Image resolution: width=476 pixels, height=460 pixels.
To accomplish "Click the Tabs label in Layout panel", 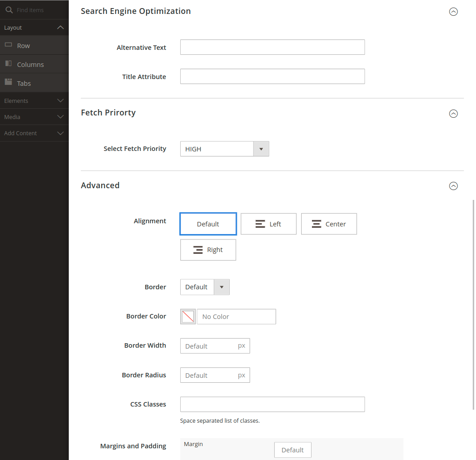I will 24,84.
